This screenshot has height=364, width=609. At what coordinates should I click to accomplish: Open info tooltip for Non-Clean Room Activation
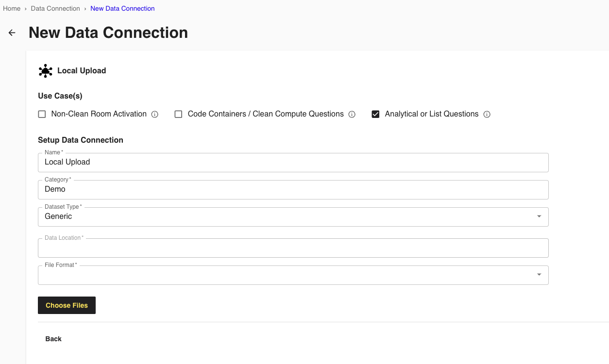pyautogui.click(x=155, y=115)
